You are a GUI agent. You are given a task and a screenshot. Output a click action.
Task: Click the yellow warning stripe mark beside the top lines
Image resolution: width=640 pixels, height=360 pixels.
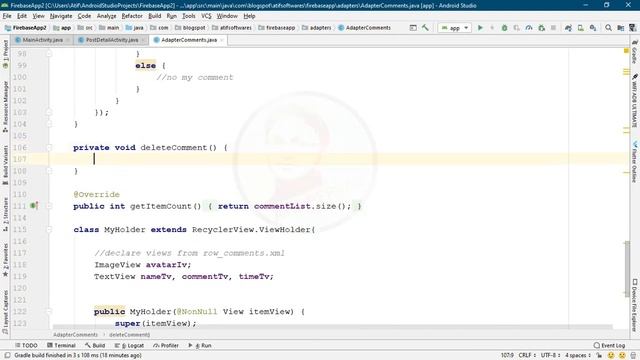click(x=626, y=72)
